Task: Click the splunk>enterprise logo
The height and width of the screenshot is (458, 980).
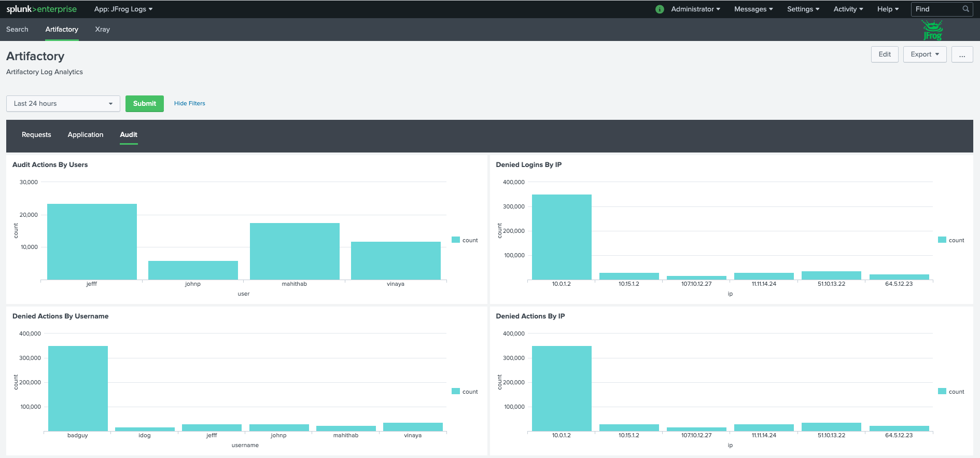Action: coord(41,9)
